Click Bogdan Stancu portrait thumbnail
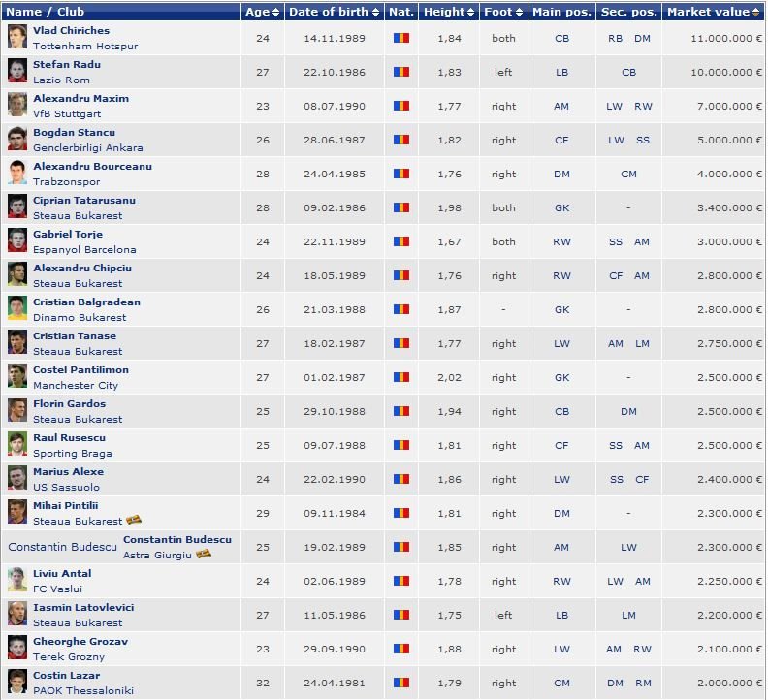Image resolution: width=768 pixels, height=700 pixels. tap(17, 139)
